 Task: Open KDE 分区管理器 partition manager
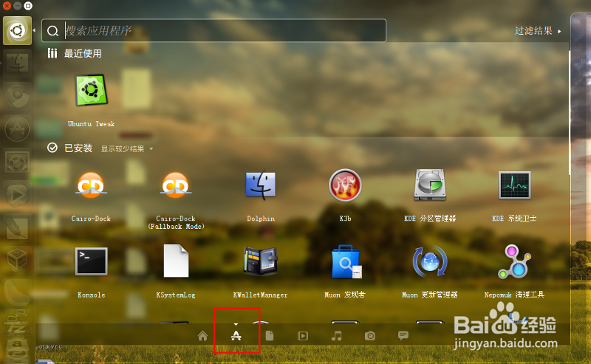click(x=430, y=185)
